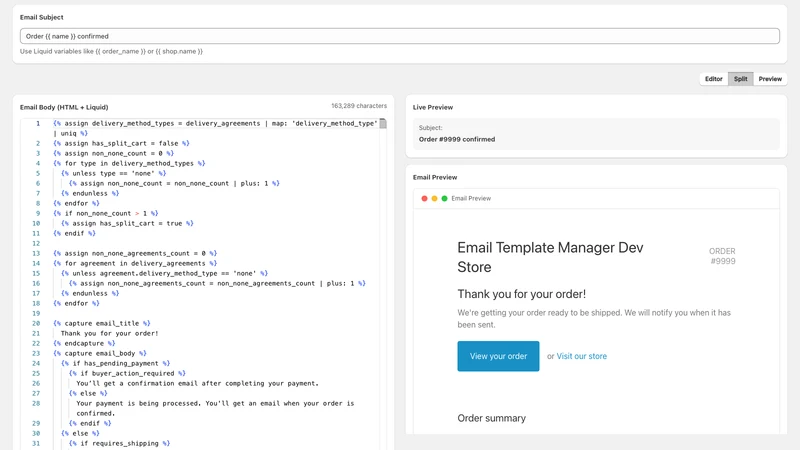Image resolution: width=800 pixels, height=450 pixels.
Task: Click line number 19 in gutter
Action: pyautogui.click(x=36, y=313)
